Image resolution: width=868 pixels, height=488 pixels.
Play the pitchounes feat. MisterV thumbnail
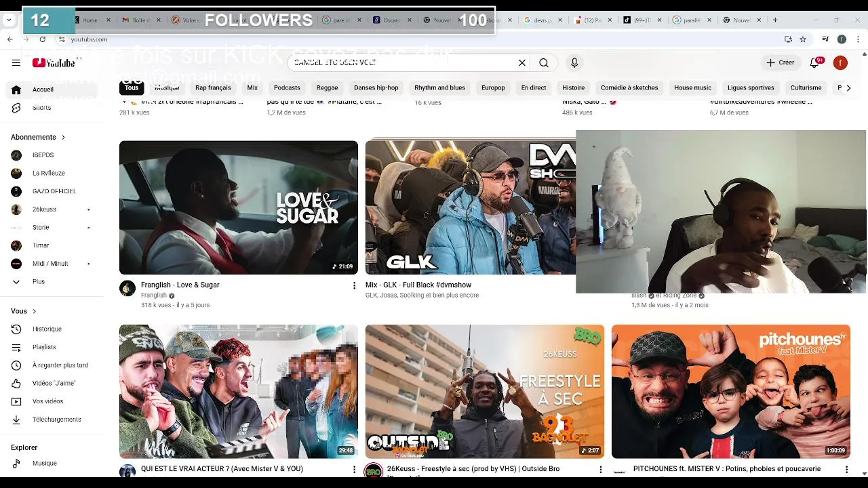tap(731, 391)
